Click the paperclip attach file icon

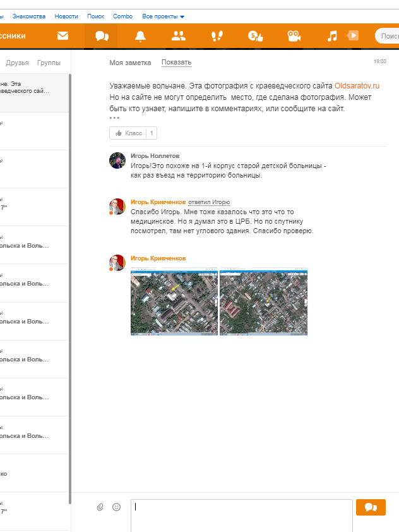100,507
